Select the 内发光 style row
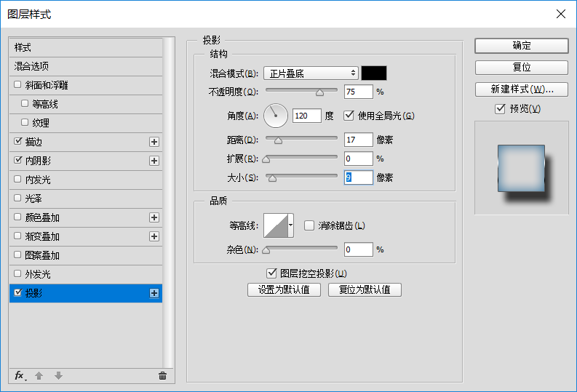 pyautogui.click(x=86, y=180)
